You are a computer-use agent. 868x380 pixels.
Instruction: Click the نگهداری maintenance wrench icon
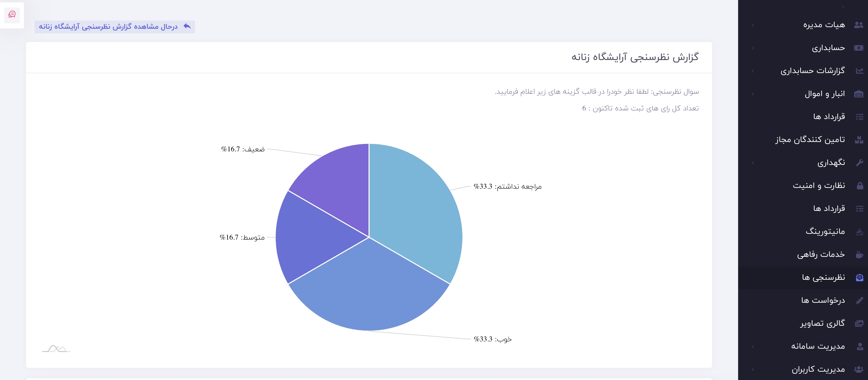point(860,162)
